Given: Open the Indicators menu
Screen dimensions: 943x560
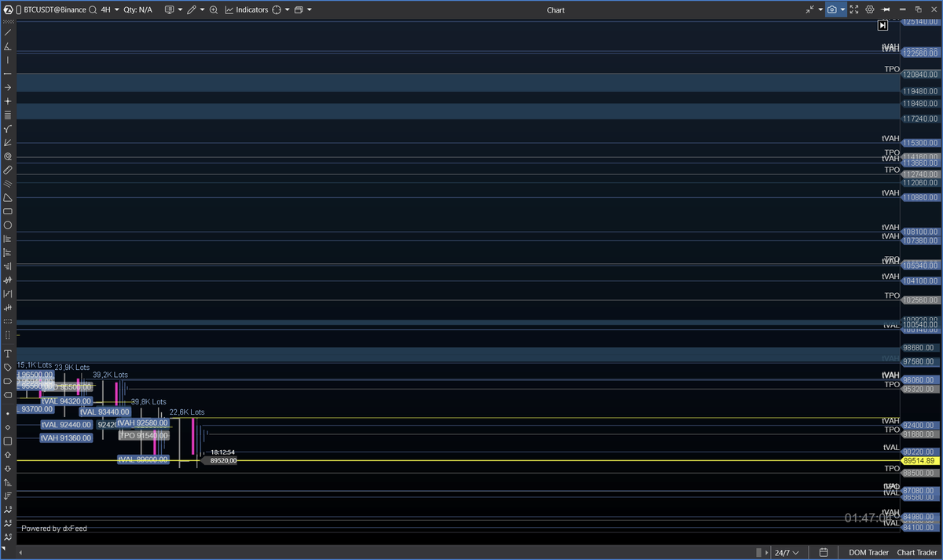Looking at the screenshot, I should pyautogui.click(x=246, y=10).
